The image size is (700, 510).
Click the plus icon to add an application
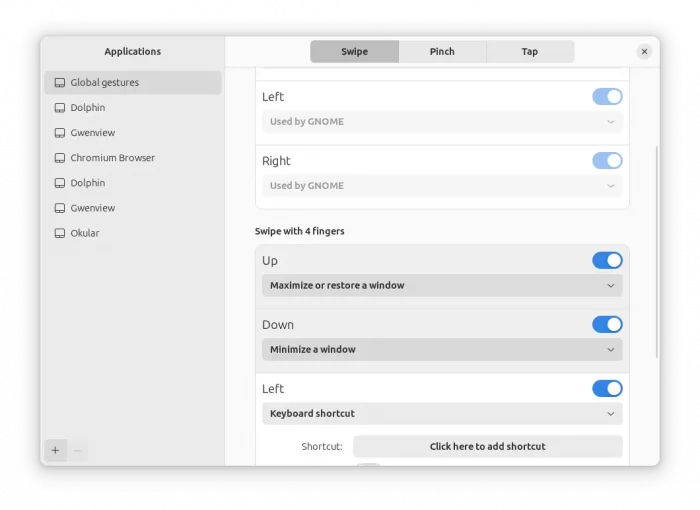[x=55, y=451]
